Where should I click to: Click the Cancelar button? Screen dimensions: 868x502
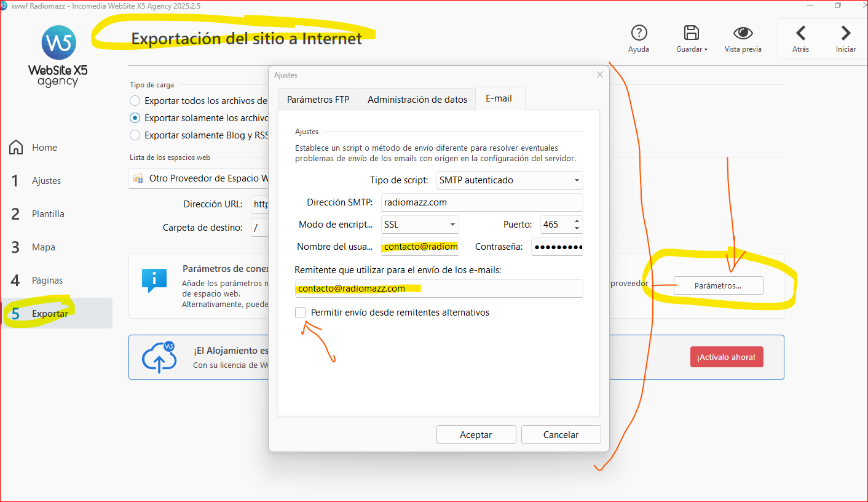[x=561, y=434]
